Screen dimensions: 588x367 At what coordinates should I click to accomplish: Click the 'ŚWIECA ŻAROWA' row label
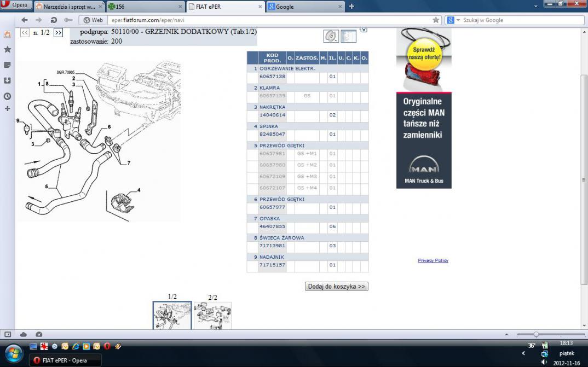point(281,238)
